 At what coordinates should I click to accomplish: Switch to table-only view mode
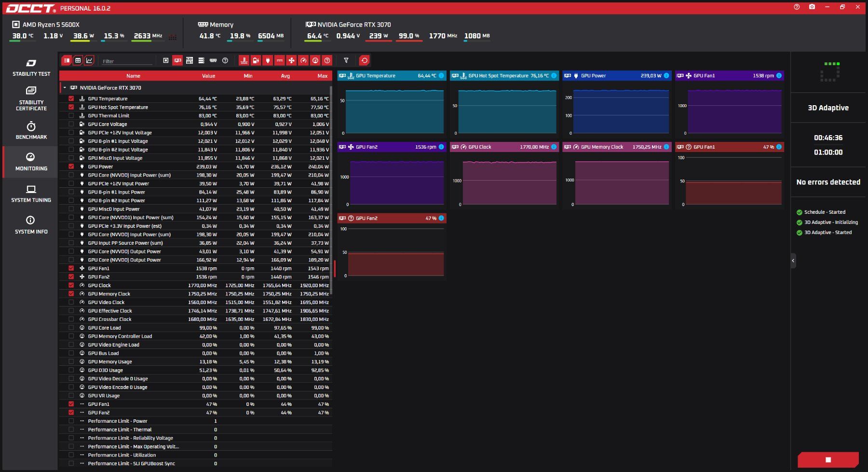point(78,60)
